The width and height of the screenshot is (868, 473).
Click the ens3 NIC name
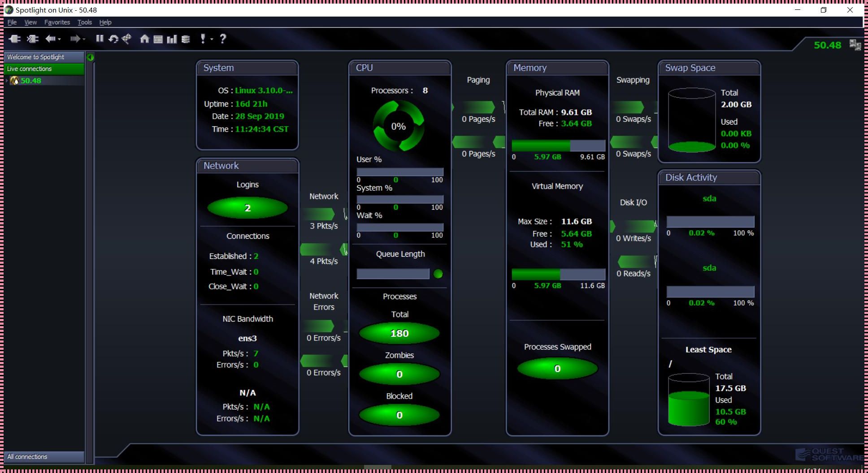click(x=247, y=339)
